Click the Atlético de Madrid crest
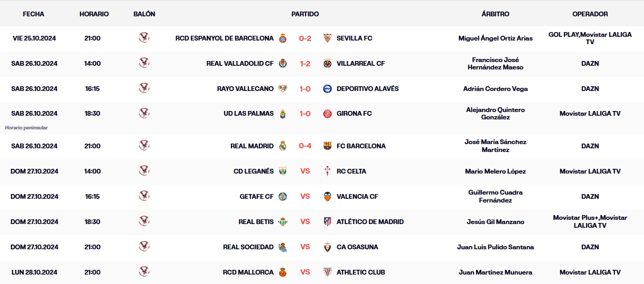This screenshot has height=284, width=644. [x=327, y=222]
